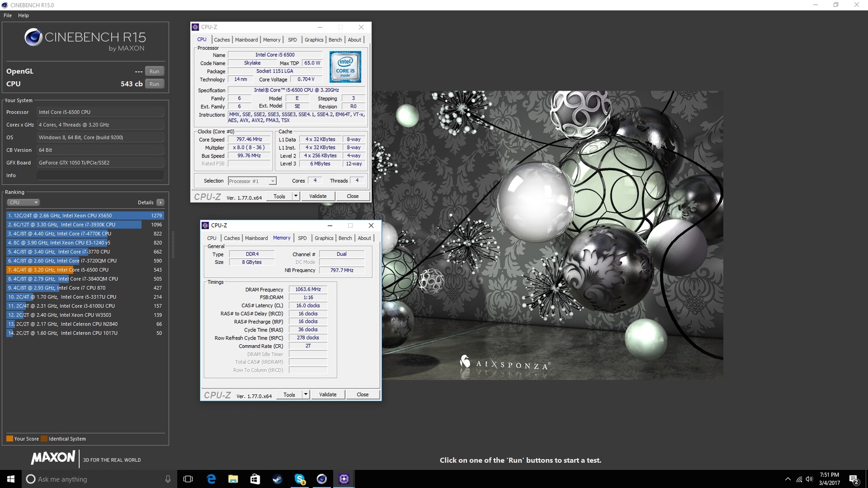Select Core i7-4770K ranking row
Image resolution: width=868 pixels, height=488 pixels.
click(x=85, y=234)
